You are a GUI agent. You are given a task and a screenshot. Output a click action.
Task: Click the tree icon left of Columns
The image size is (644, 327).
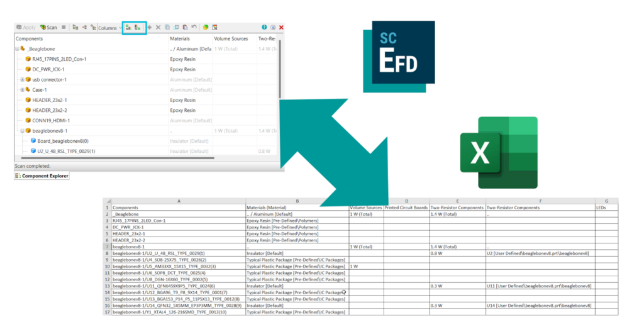(93, 28)
